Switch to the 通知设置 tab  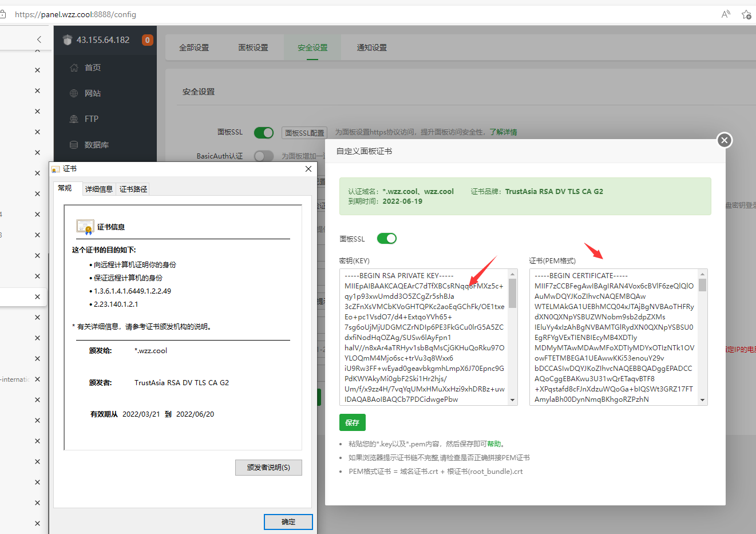point(372,48)
